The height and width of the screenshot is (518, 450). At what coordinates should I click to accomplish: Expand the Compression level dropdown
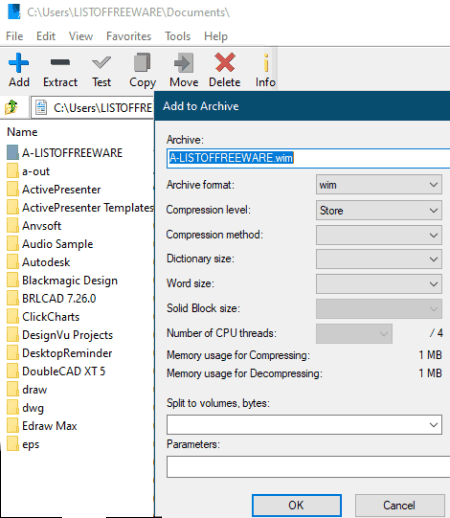[379, 210]
